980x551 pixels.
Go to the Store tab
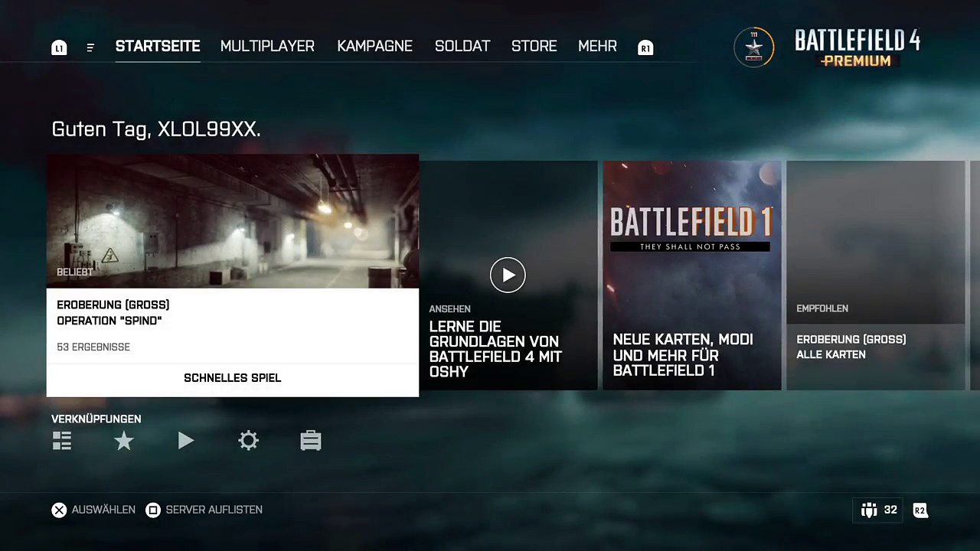[534, 47]
